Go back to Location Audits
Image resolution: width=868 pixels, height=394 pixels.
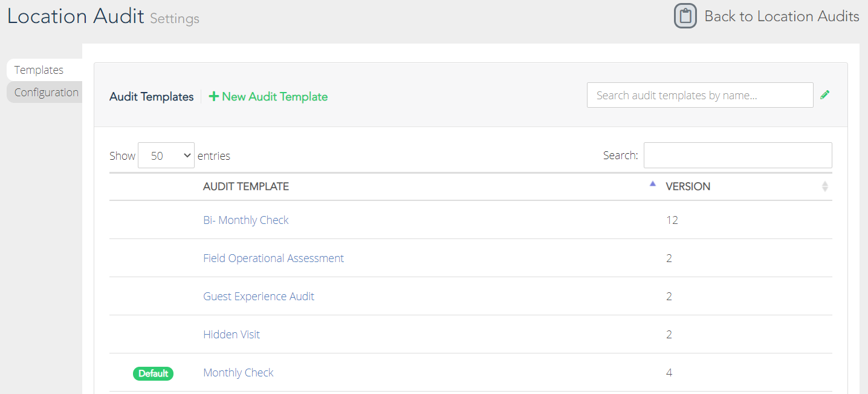click(x=782, y=16)
